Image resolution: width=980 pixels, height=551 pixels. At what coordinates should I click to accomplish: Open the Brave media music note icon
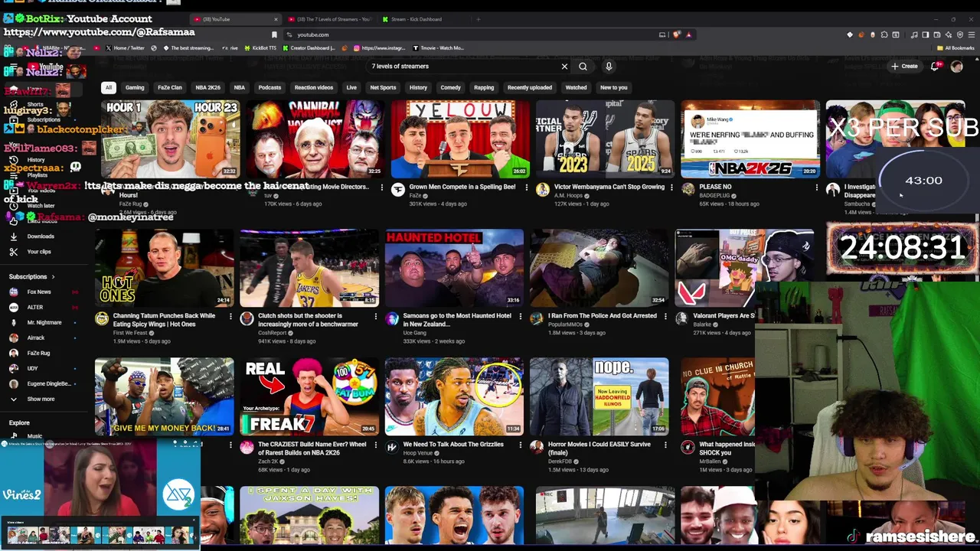[916, 34]
